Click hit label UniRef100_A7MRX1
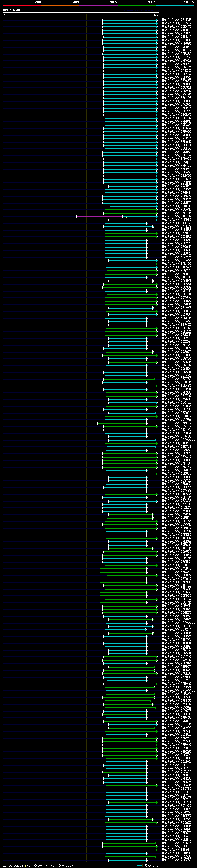The width and height of the screenshot is (197, 868). (x=177, y=616)
